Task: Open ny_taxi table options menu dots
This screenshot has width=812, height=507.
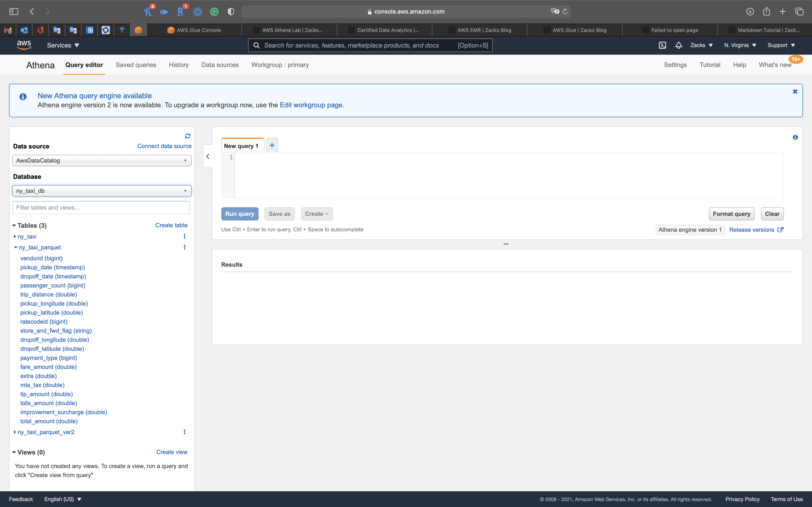Action: pos(184,236)
